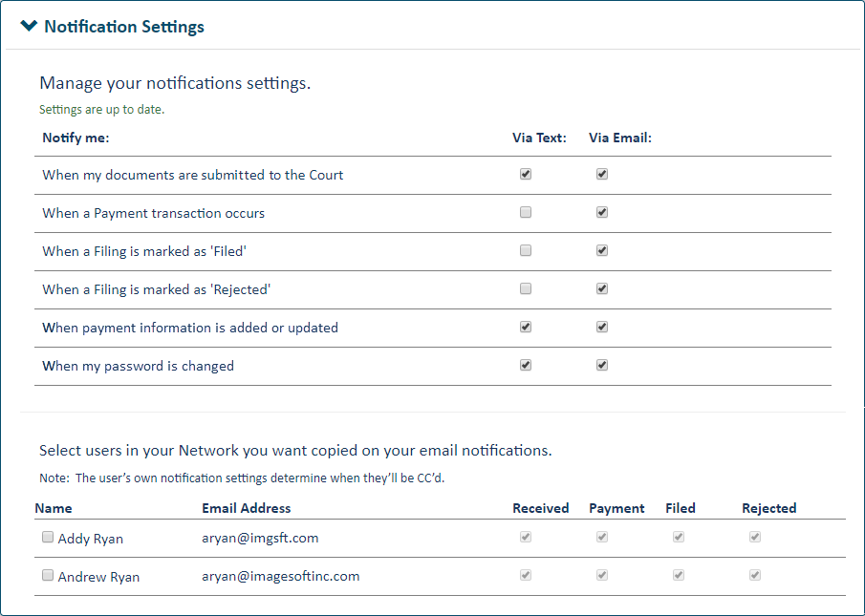Disable Via Text for document submission notifications
Screen dimensions: 865x616
[x=525, y=174]
